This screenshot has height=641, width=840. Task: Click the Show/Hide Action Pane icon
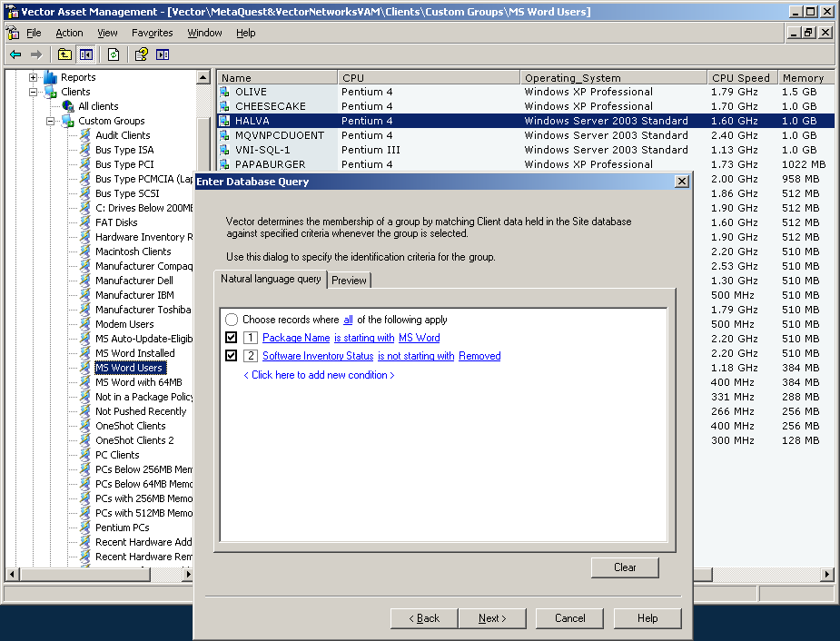coord(163,54)
